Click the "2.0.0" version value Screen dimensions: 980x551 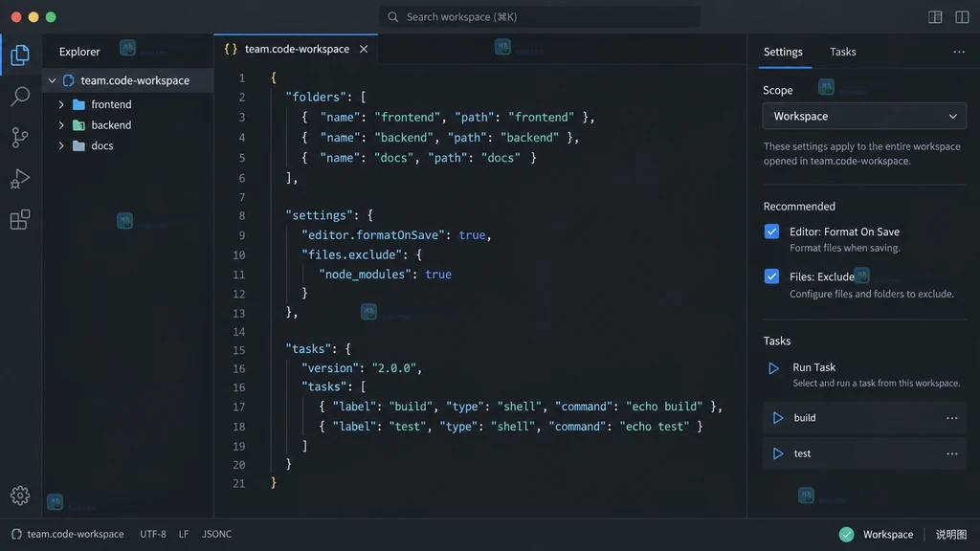pyautogui.click(x=393, y=368)
